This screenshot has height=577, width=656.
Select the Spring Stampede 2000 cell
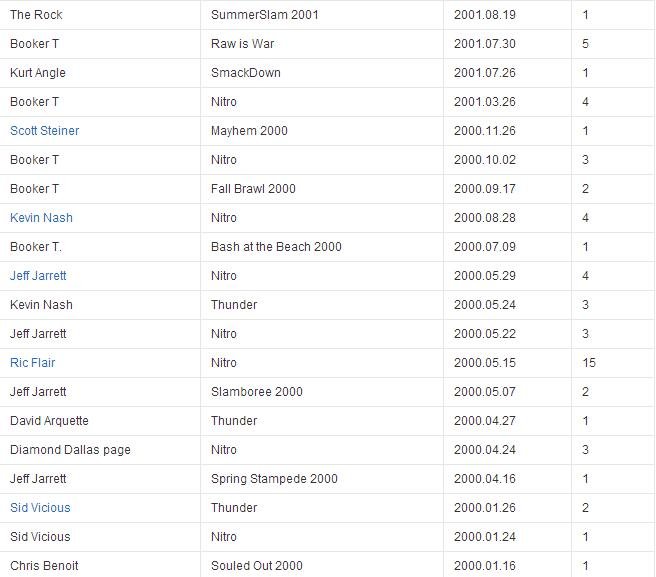(322, 479)
